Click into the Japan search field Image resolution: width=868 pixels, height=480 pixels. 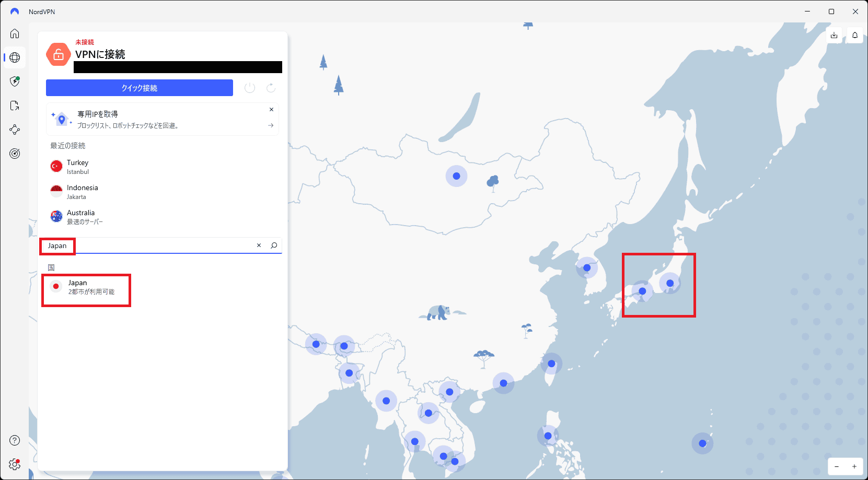157,245
